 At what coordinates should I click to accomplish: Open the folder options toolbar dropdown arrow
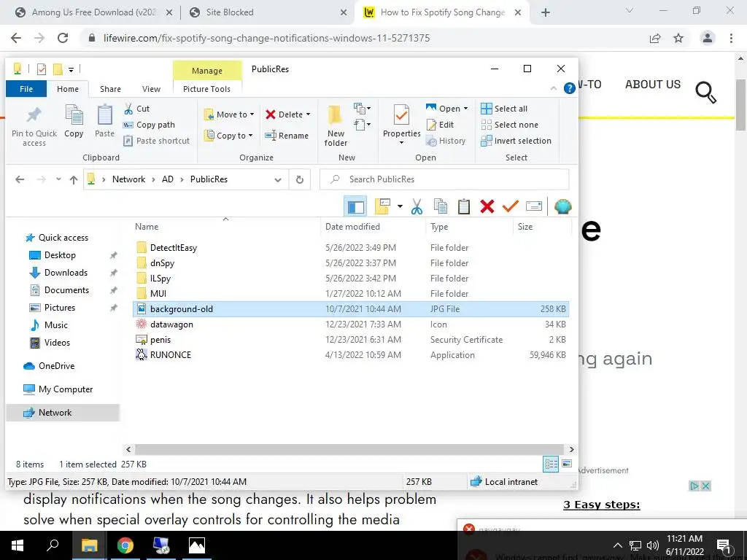click(400, 206)
